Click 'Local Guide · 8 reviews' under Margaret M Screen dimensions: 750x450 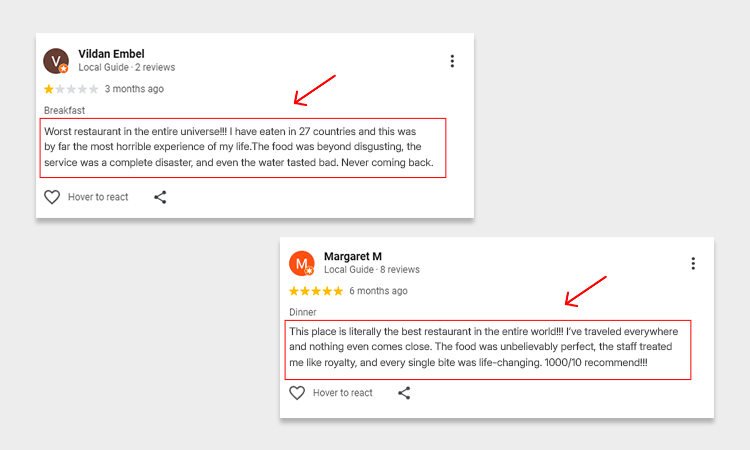click(x=372, y=270)
